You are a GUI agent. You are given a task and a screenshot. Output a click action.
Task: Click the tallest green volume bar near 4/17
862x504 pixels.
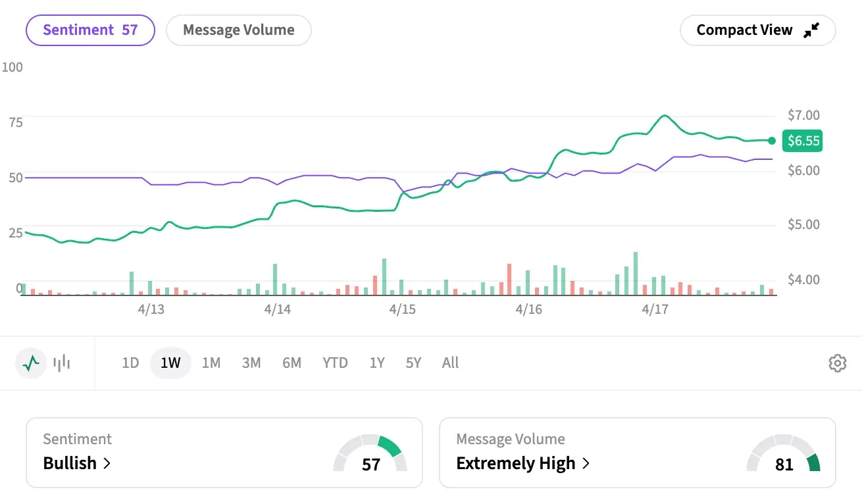point(636,274)
